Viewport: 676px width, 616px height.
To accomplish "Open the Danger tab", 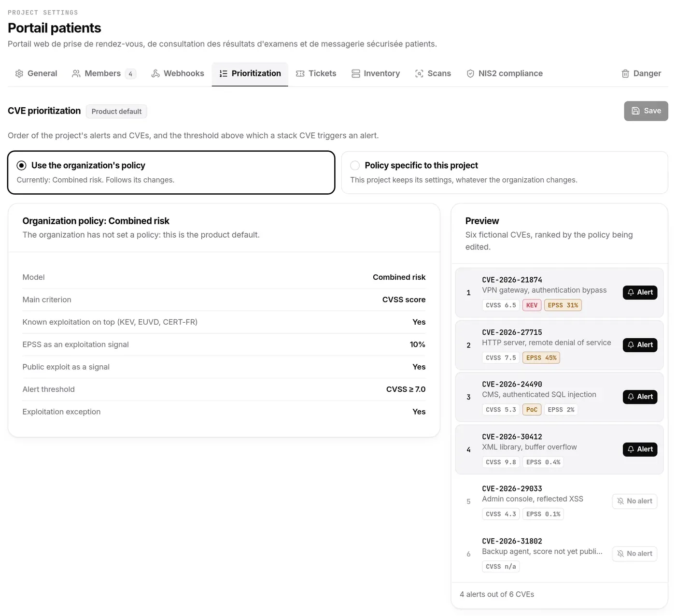I will tap(641, 73).
